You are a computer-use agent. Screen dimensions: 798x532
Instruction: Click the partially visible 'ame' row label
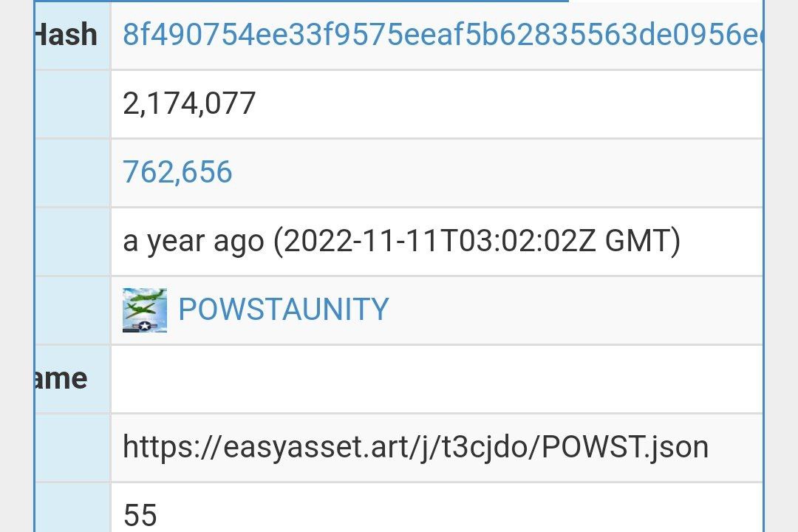pos(61,379)
